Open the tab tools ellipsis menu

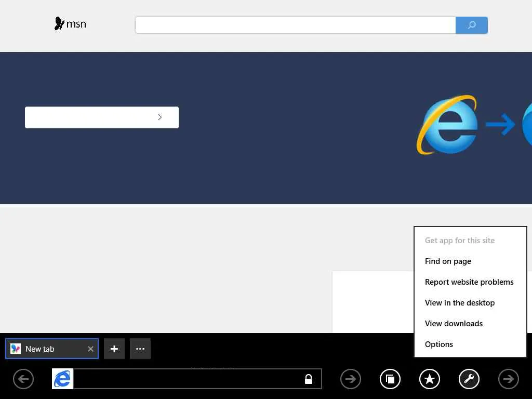pos(140,349)
